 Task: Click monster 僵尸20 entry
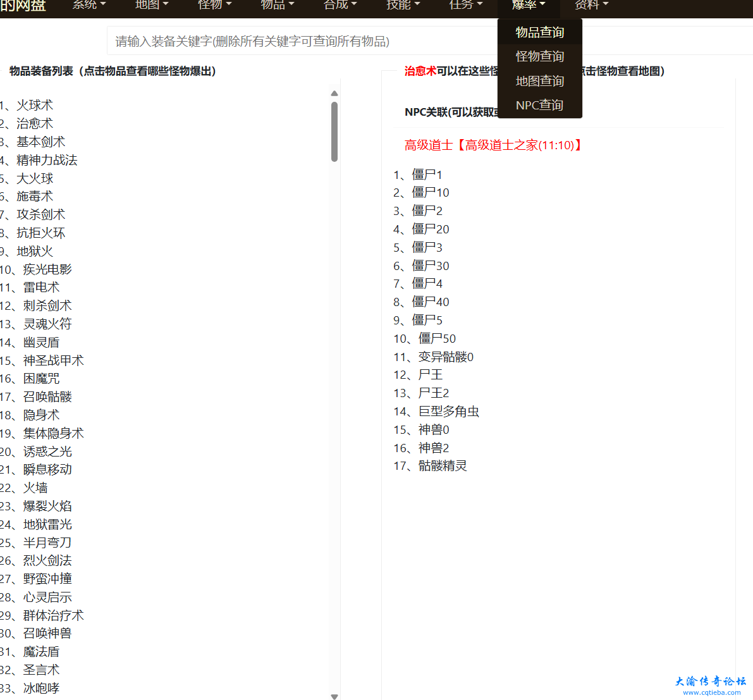(431, 229)
